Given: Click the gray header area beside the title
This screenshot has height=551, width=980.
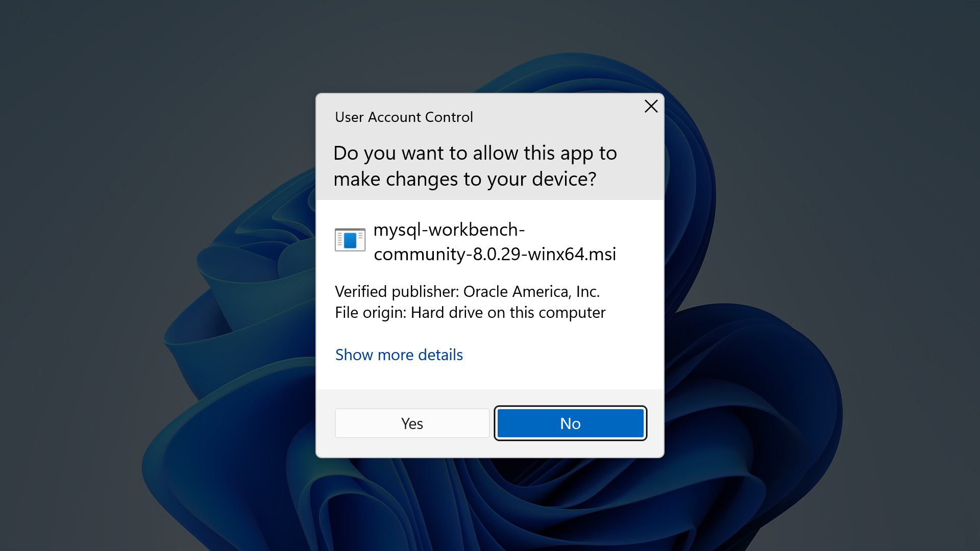Looking at the screenshot, I should (556, 117).
